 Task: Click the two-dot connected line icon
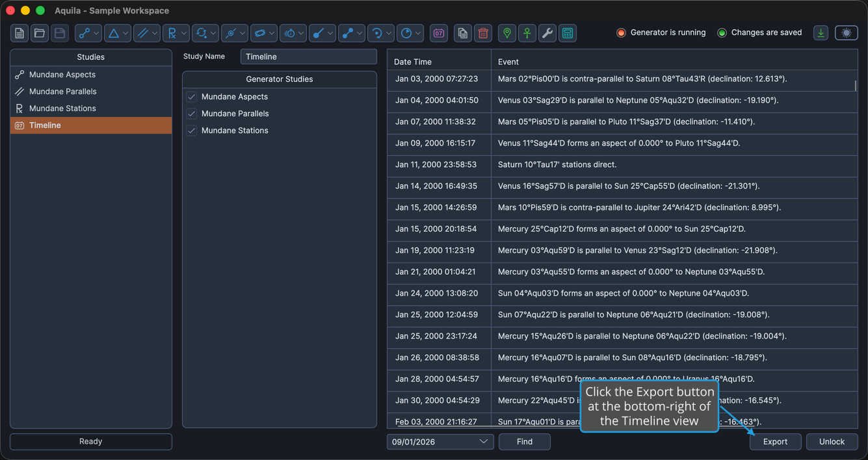[x=348, y=33]
